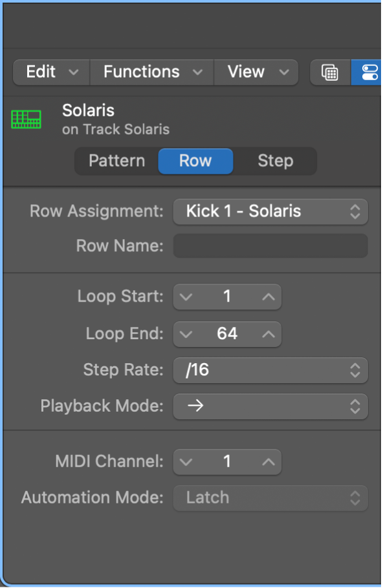Viewport: 383px width, 588px height.
Task: Open the Pattern Browser icon
Action: click(330, 72)
